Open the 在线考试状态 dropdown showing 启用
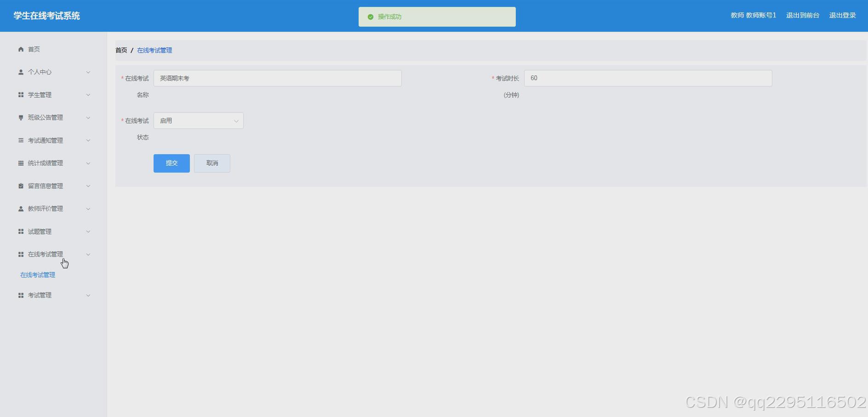This screenshot has width=868, height=417. pyautogui.click(x=199, y=121)
